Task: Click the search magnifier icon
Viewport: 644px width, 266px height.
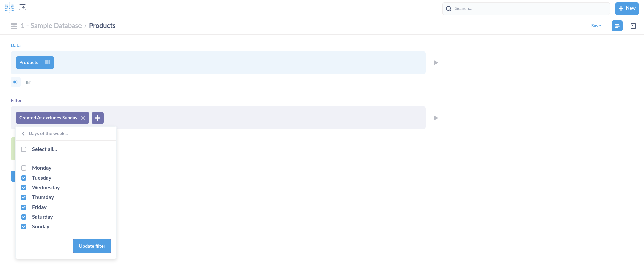Action: point(449,9)
